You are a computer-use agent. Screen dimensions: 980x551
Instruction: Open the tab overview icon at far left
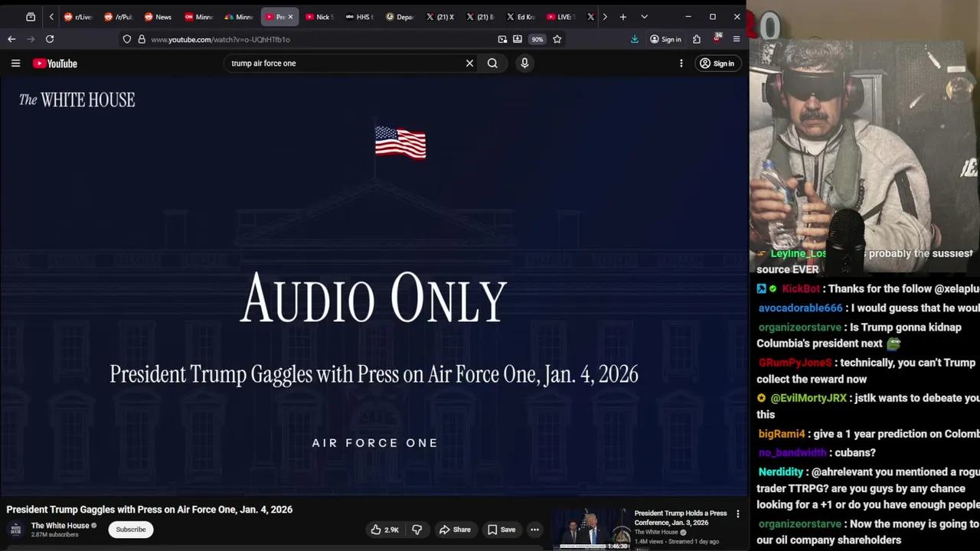coord(31,17)
